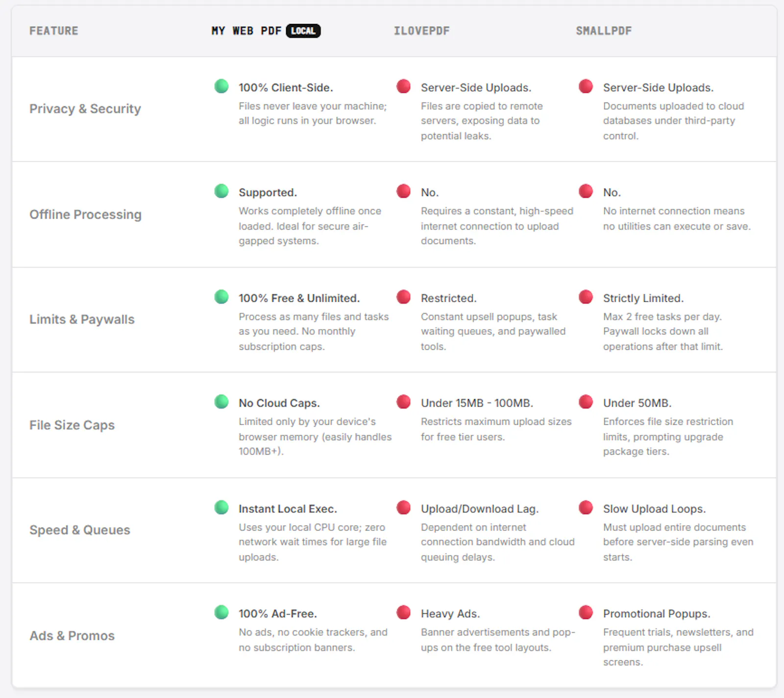The width and height of the screenshot is (784, 698).
Task: Select the Privacy & Security row label
Action: point(85,109)
